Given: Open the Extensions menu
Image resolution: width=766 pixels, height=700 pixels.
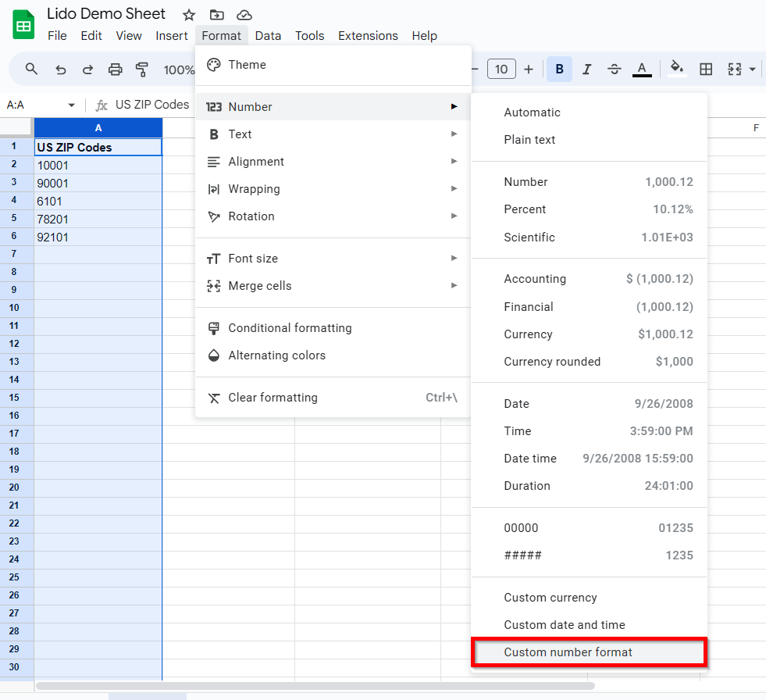Looking at the screenshot, I should pos(368,36).
